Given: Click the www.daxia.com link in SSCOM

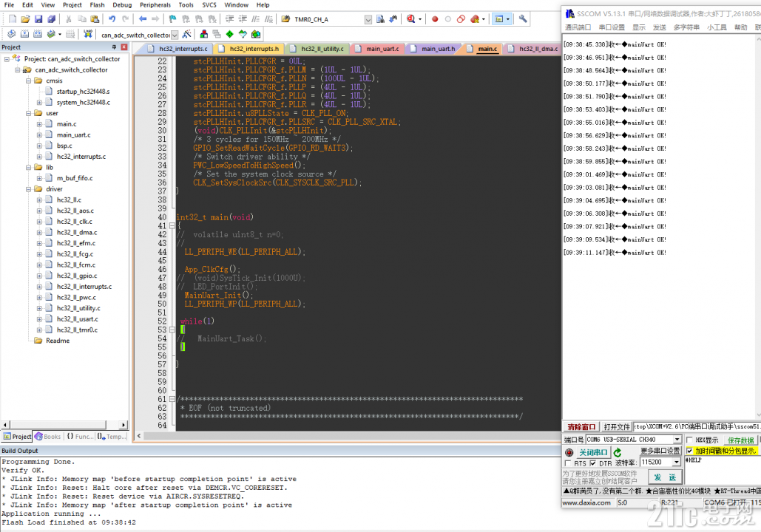Looking at the screenshot, I should pyautogui.click(x=586, y=503).
